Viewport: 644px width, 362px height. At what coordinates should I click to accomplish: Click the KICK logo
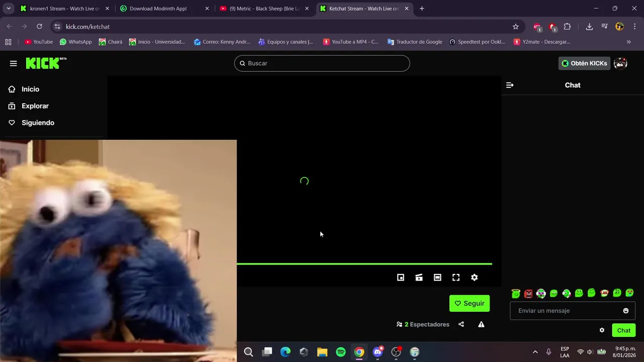(x=46, y=63)
